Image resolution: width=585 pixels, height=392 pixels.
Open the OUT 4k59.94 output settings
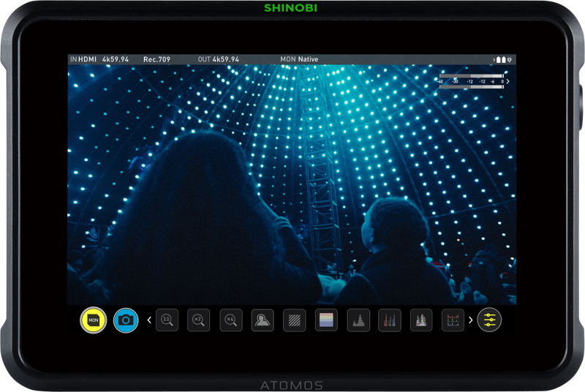218,59
